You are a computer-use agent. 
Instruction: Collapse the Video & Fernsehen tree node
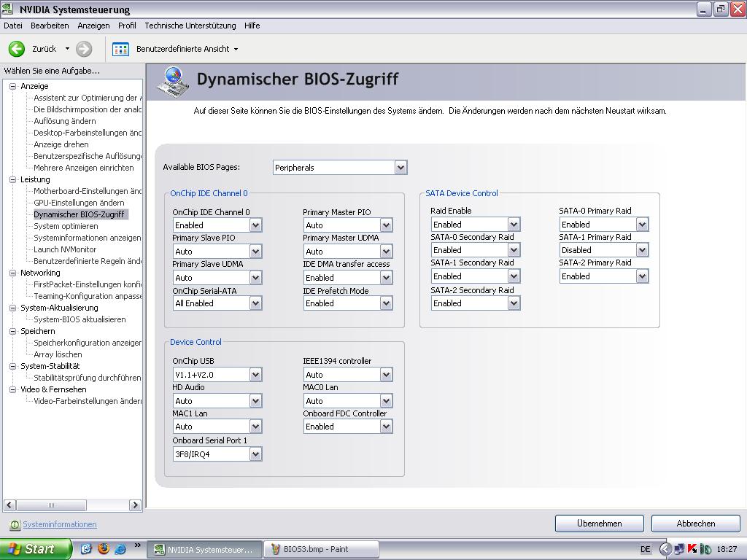13,389
